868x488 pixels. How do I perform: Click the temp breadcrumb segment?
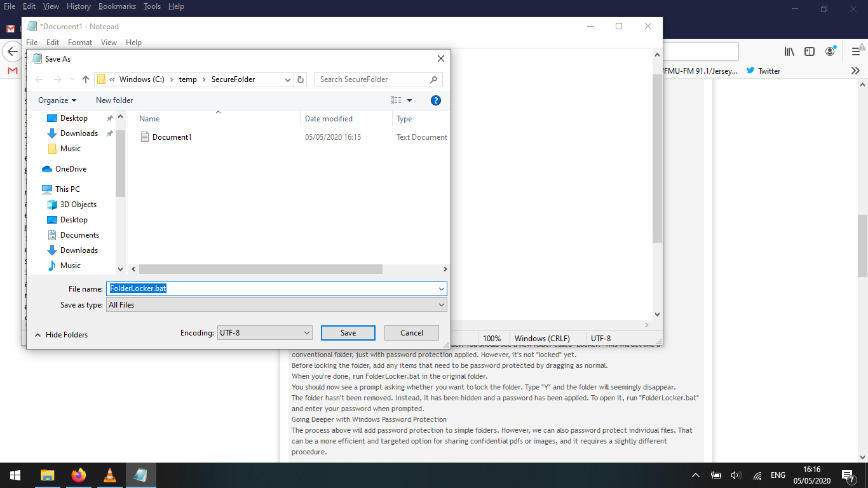point(187,79)
